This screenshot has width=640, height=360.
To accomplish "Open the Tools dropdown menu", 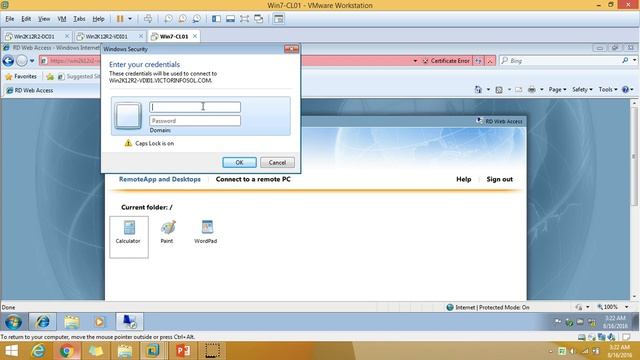I will pos(608,89).
